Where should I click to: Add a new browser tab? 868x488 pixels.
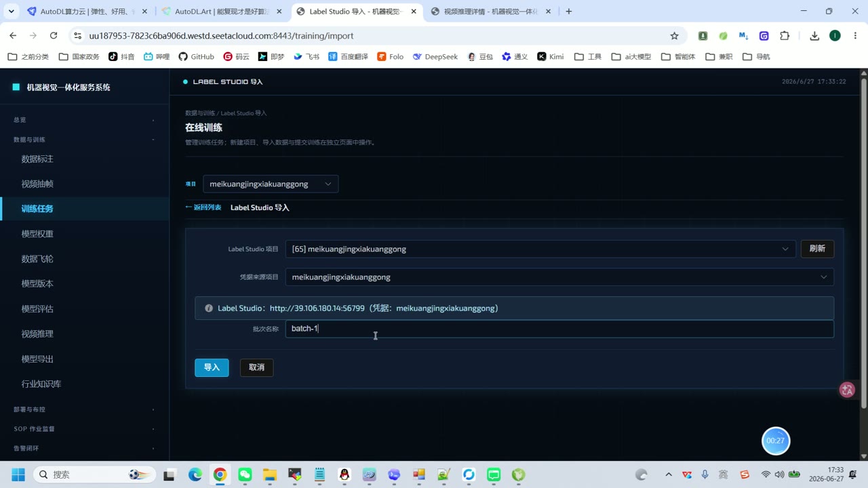click(568, 11)
